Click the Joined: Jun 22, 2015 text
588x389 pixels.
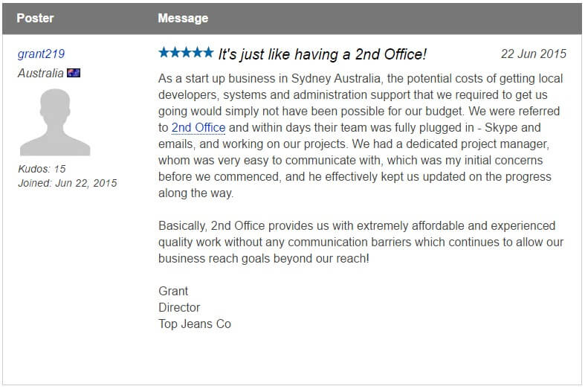67,183
